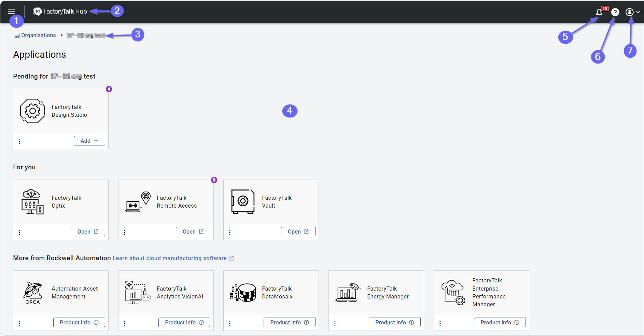View Product info for Analytics VisionAI

(x=184, y=322)
